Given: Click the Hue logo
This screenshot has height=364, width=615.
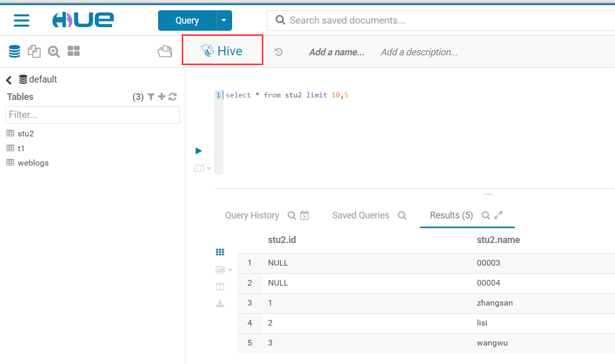Looking at the screenshot, I should click(x=83, y=20).
